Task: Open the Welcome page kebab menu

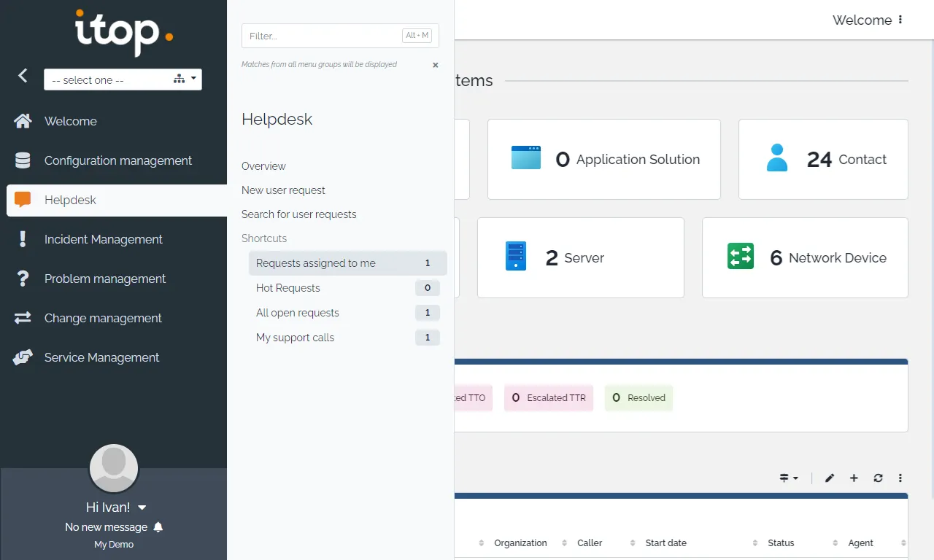Action: click(x=900, y=20)
